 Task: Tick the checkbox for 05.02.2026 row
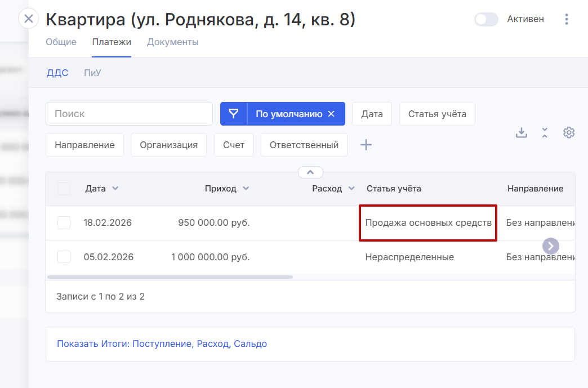64,257
